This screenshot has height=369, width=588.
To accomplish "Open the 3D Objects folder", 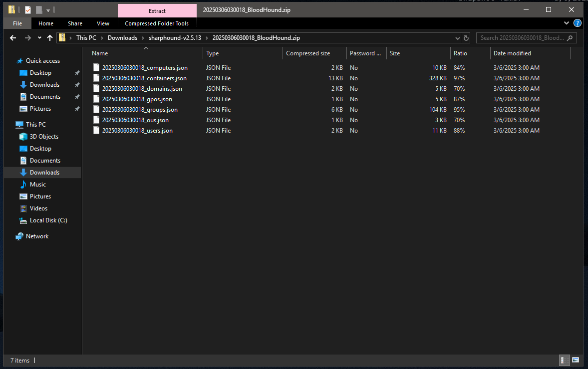I will pyautogui.click(x=44, y=136).
